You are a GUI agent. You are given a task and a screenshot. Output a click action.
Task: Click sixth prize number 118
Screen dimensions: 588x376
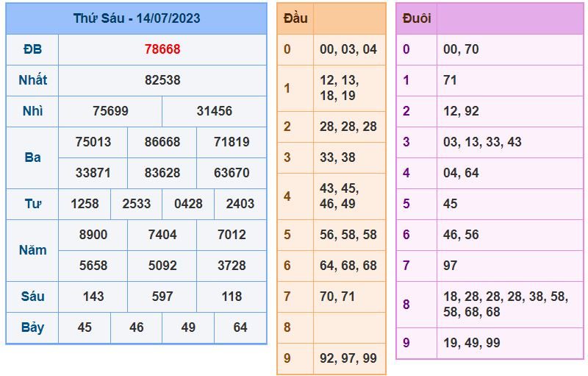click(232, 297)
